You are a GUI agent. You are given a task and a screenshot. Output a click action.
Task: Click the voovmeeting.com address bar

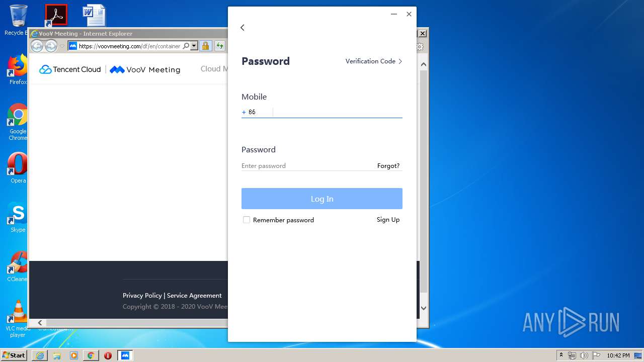[x=129, y=46]
